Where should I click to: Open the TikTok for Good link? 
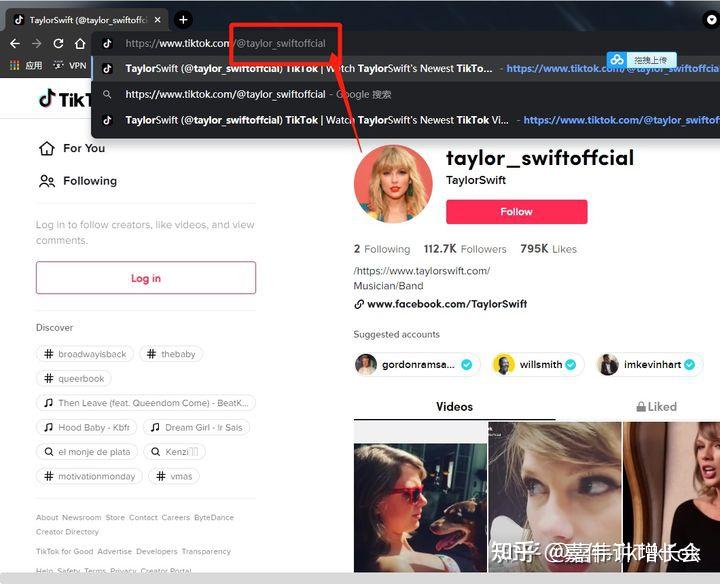[x=65, y=551]
